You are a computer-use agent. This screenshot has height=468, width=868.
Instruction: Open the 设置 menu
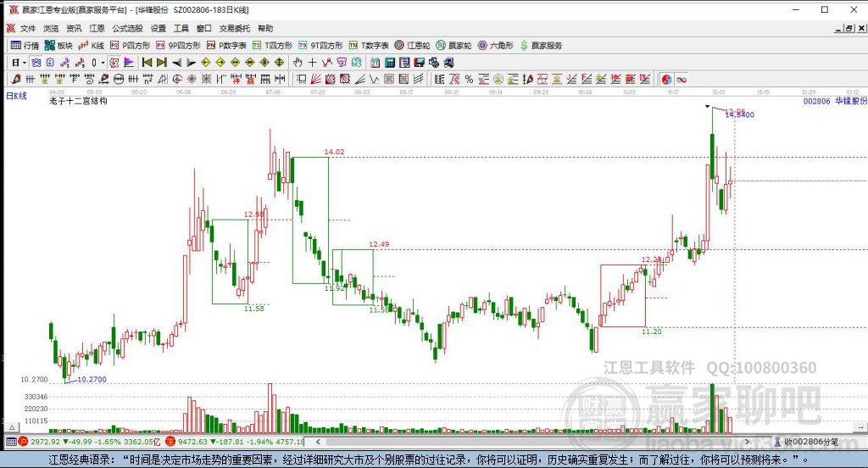click(159, 28)
